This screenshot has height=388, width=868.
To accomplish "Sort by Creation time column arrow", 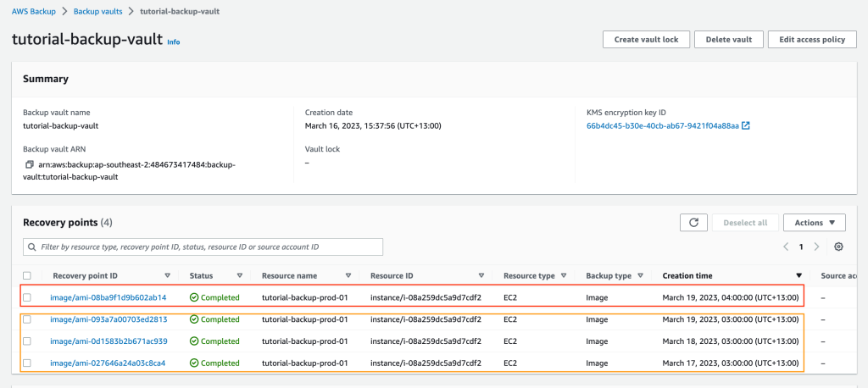I will [x=798, y=275].
